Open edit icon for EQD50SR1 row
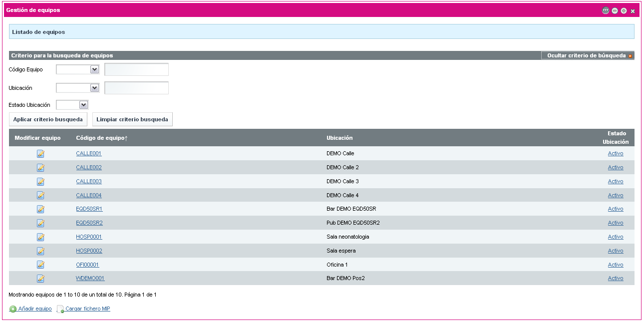The width and height of the screenshot is (644, 322). [x=40, y=209]
